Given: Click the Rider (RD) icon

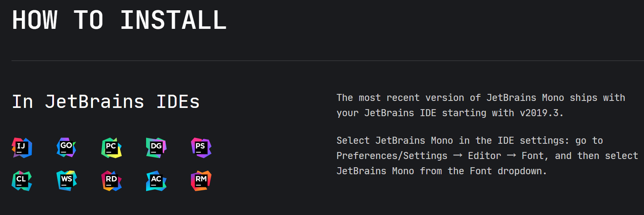Looking at the screenshot, I should [x=112, y=181].
